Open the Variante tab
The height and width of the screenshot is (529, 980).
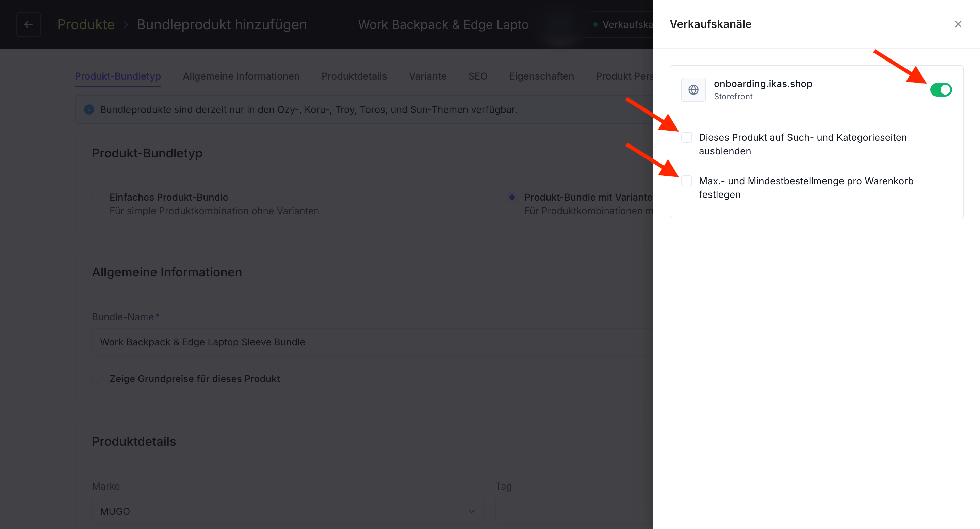(428, 76)
